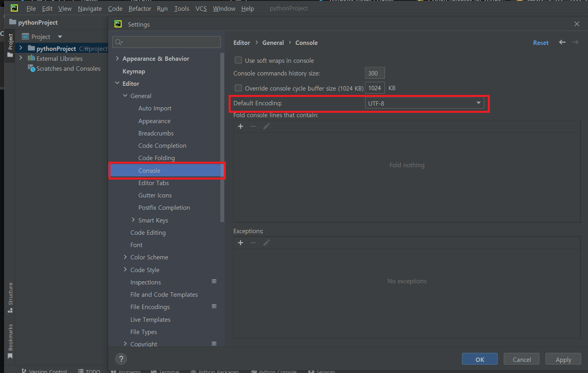Select Font in the settings tree

point(136,245)
